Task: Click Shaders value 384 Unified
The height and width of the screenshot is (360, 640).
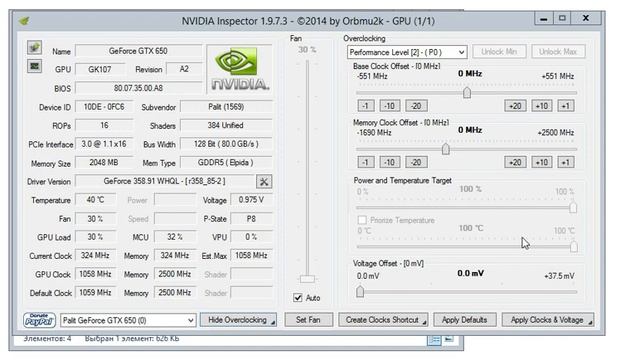Action: click(x=226, y=125)
